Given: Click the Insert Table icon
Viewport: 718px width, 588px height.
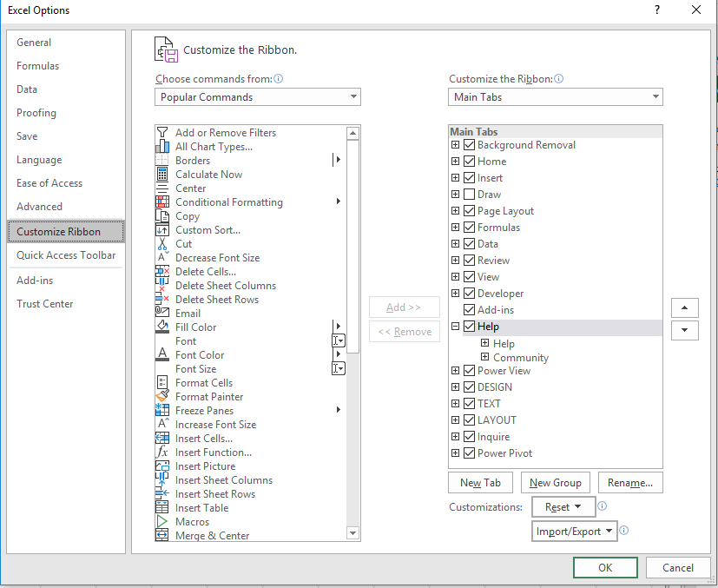Looking at the screenshot, I should [162, 508].
